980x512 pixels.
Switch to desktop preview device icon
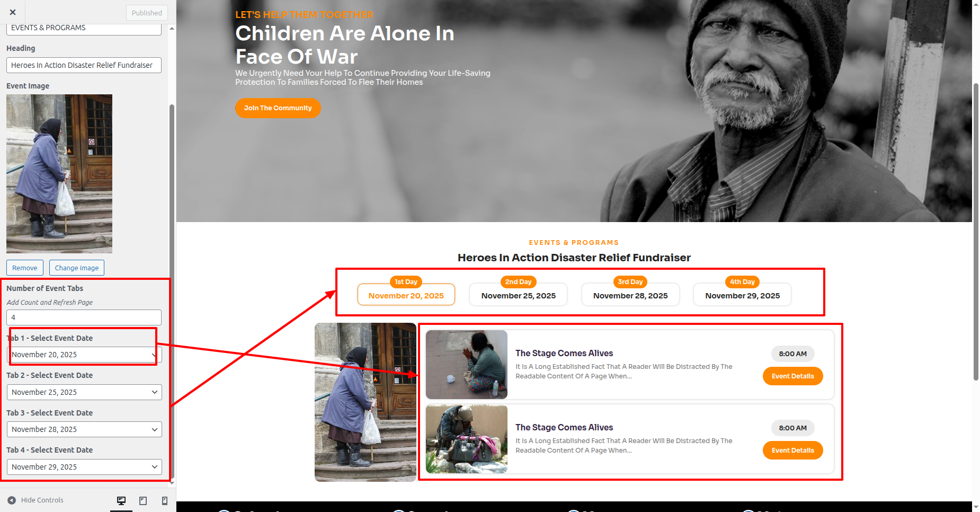point(121,500)
